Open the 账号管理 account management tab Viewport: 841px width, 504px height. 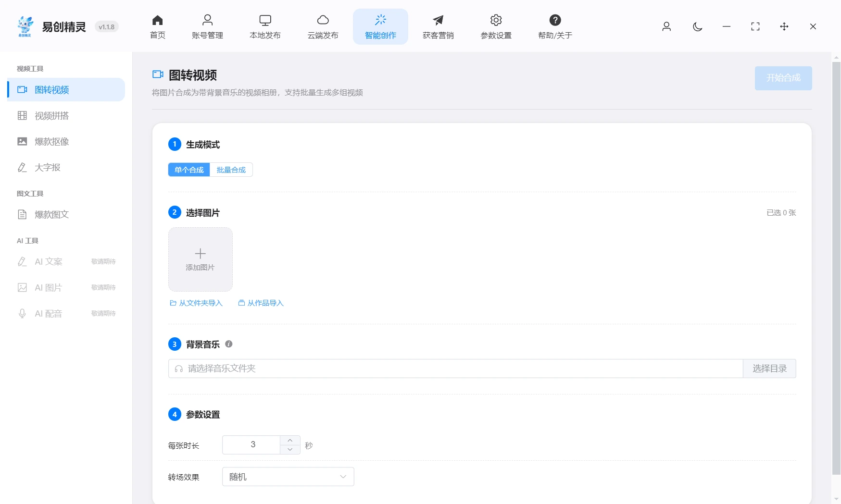207,27
